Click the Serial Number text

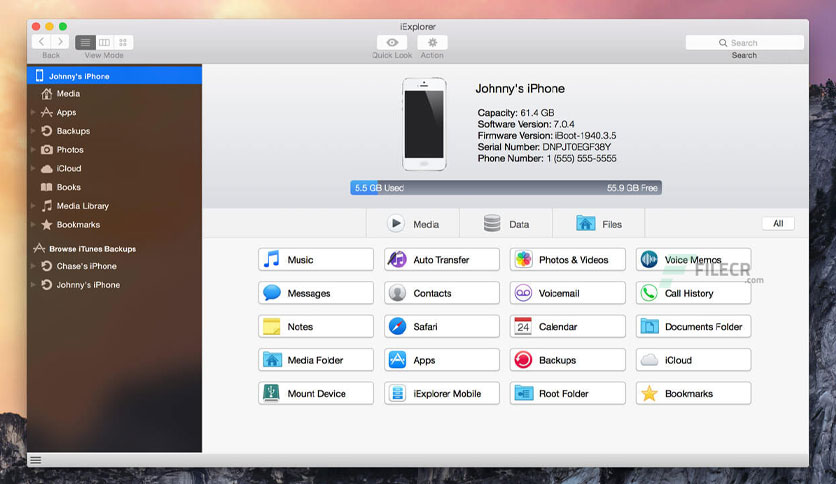point(544,147)
